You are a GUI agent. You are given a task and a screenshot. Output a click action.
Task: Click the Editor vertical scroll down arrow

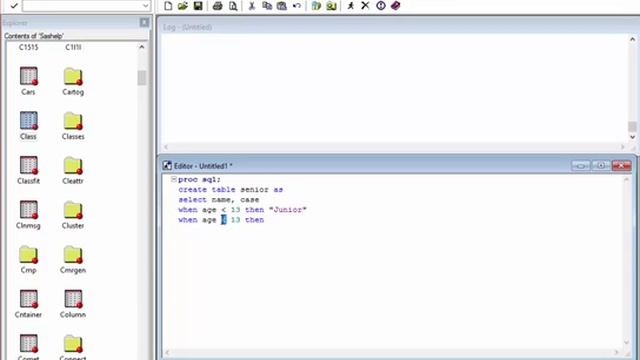point(627,342)
